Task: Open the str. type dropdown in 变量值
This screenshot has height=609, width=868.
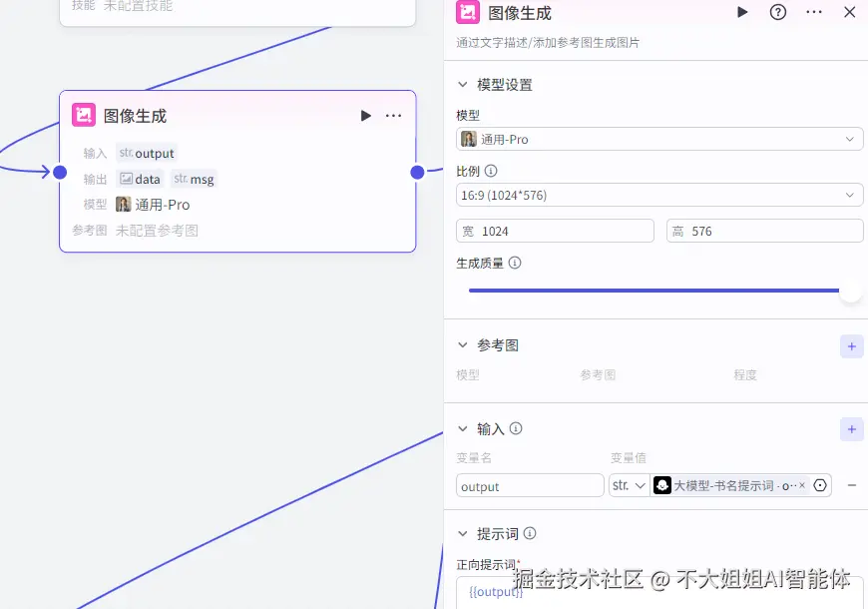Action: (x=629, y=485)
